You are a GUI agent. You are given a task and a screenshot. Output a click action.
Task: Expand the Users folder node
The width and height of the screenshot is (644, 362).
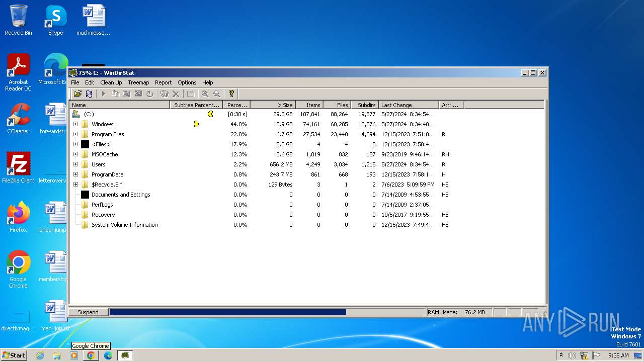75,164
